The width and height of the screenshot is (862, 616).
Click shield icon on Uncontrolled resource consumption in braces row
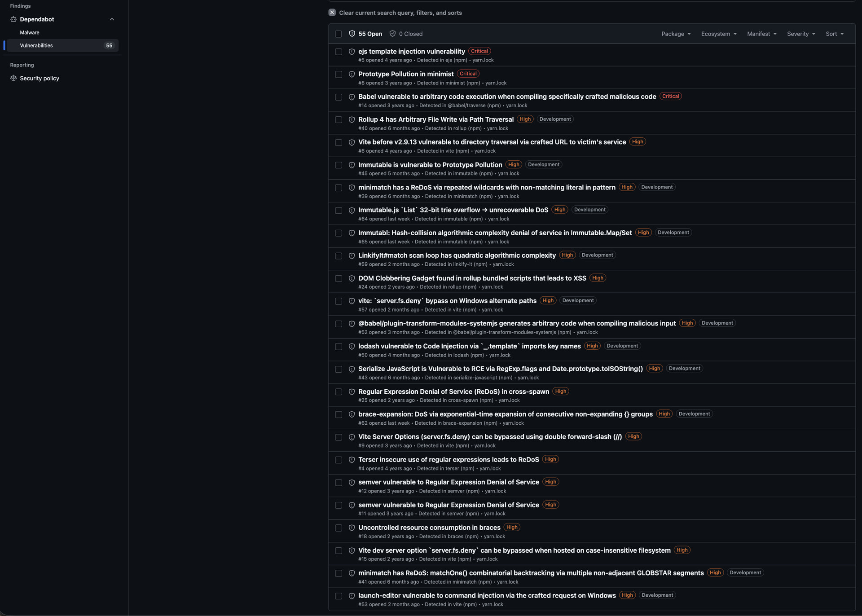pos(352,528)
